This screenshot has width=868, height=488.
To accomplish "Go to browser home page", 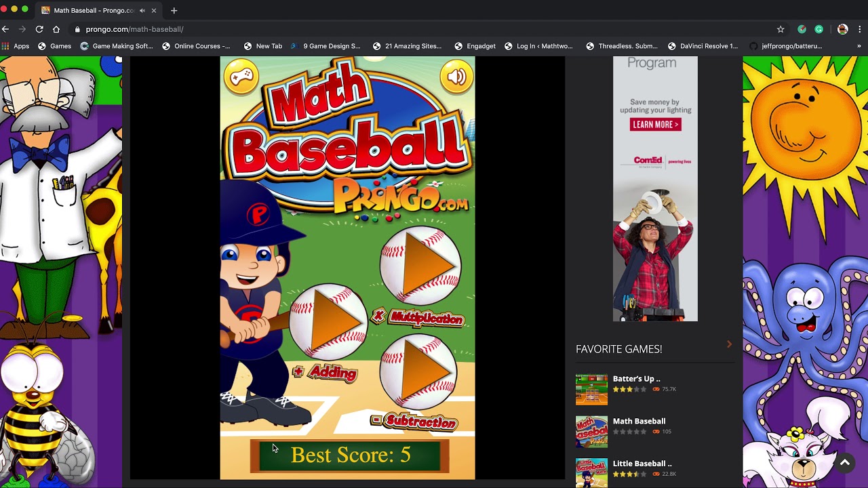I will 56,29.
